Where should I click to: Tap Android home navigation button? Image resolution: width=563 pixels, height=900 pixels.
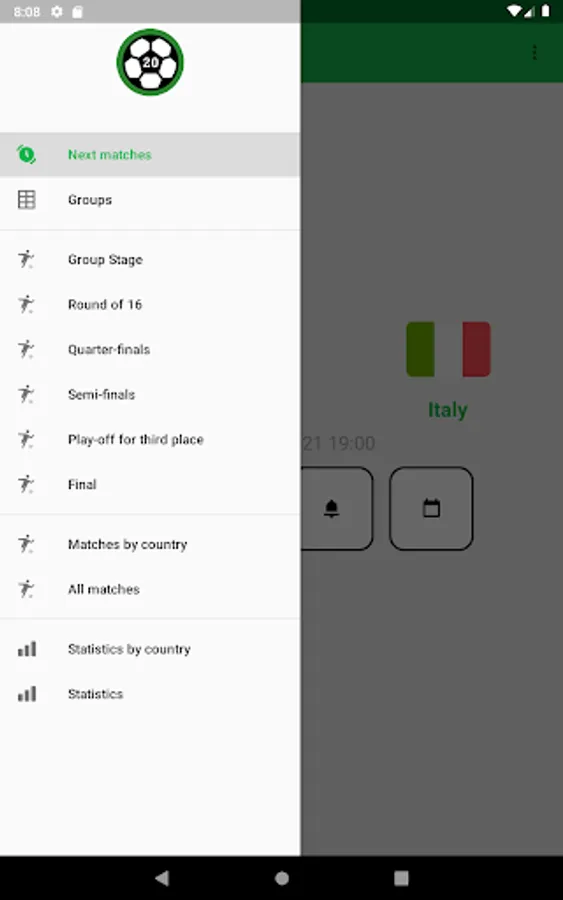pos(282,878)
